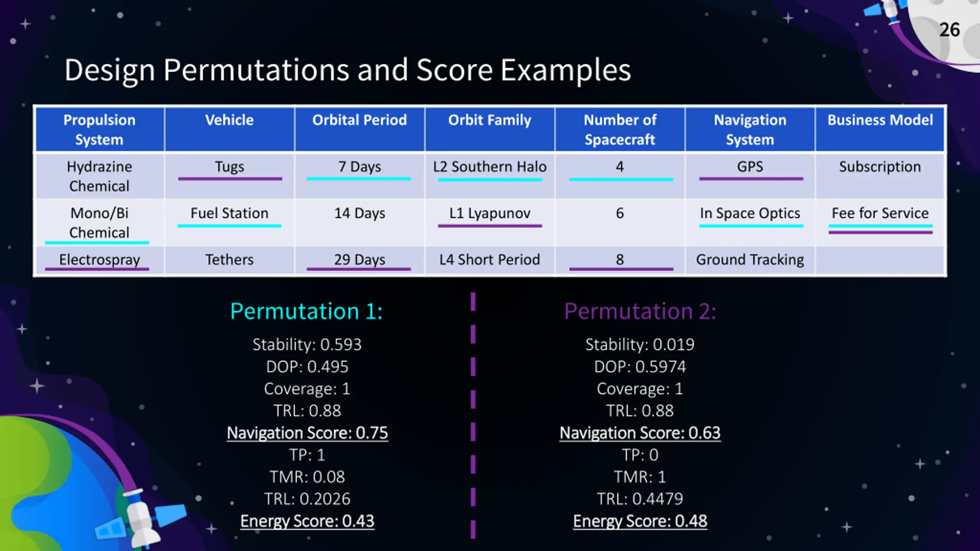Click the 'GPS' cell

coord(750,176)
